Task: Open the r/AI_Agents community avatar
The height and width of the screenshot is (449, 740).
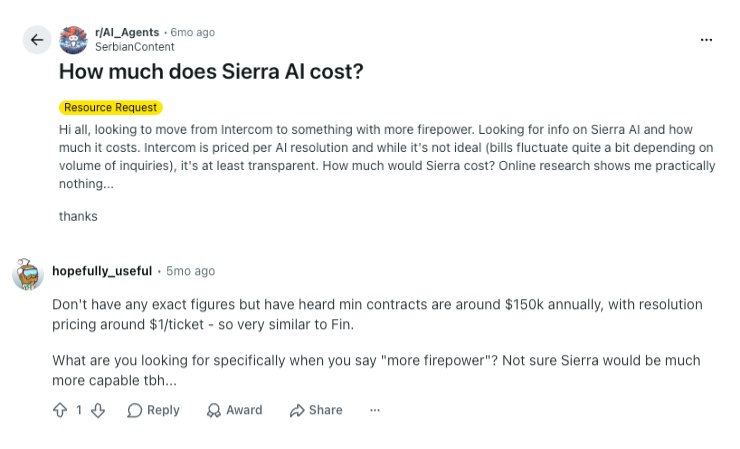Action: pos(73,40)
